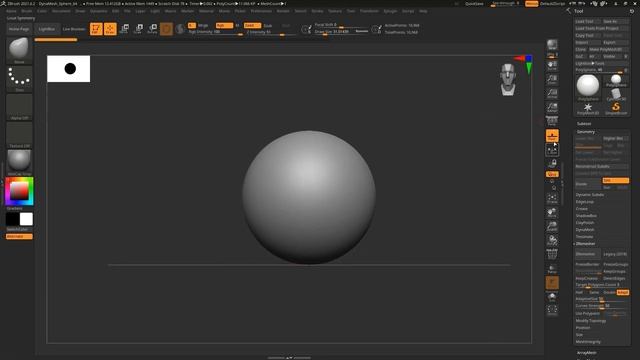Image resolution: width=640 pixels, height=360 pixels.
Task: Click Make PolyMesh3D button
Action: [x=608, y=49]
